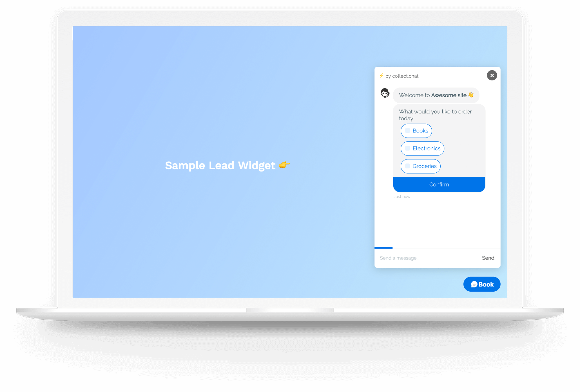Screen dimensions: 580x392
Task: Click the chatbot avatar icon
Action: [385, 93]
